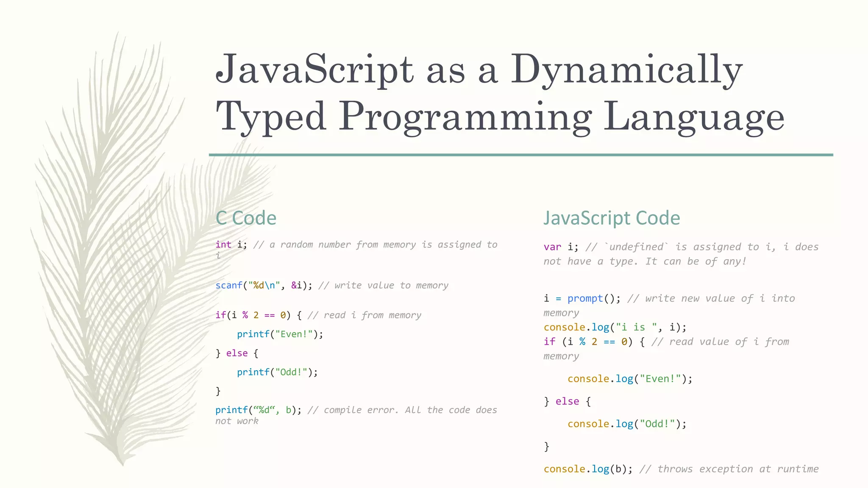Click the printf("Odd!"); line
The height and width of the screenshot is (488, 868).
(x=277, y=372)
